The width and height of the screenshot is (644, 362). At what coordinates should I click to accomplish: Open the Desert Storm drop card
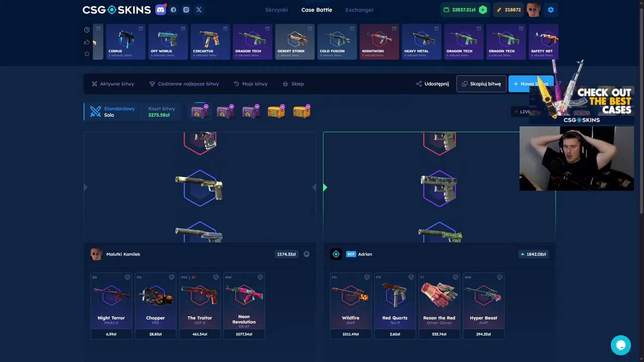295,42
